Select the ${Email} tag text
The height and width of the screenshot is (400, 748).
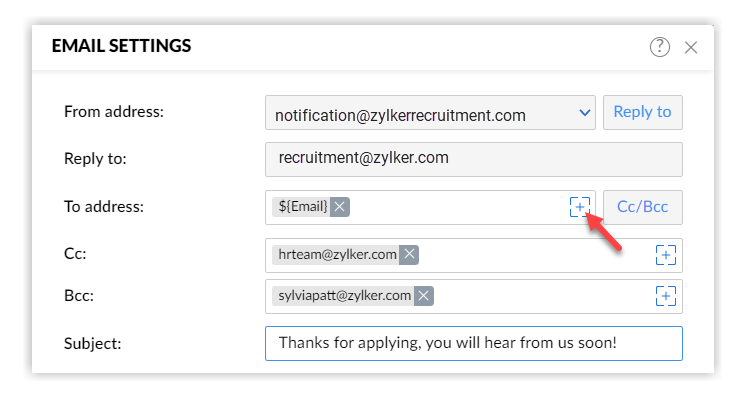(303, 207)
